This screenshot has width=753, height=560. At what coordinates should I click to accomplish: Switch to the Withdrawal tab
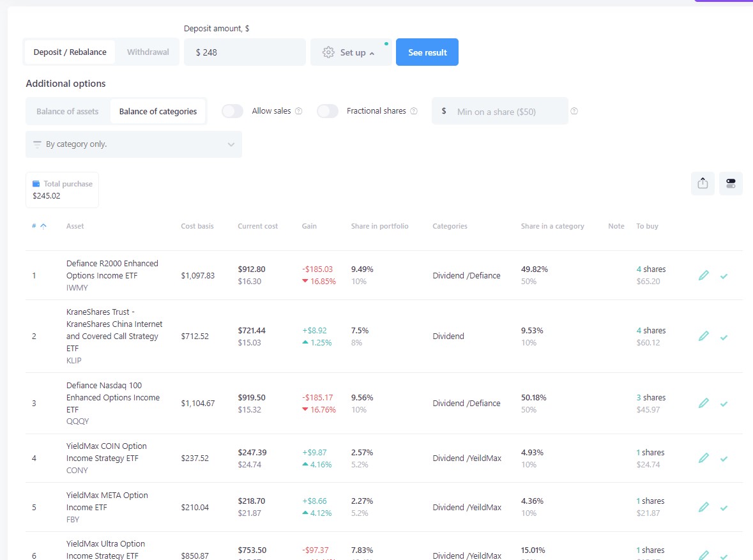(x=148, y=52)
